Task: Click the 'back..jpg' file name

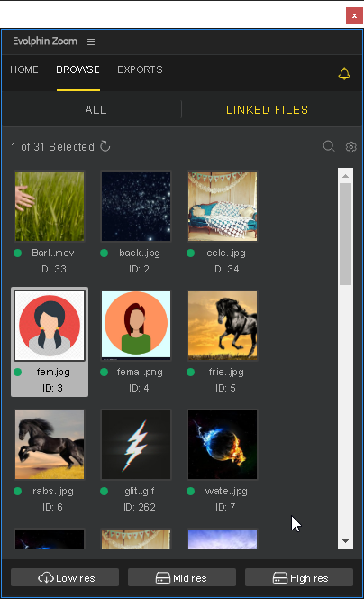Action: [x=140, y=253]
